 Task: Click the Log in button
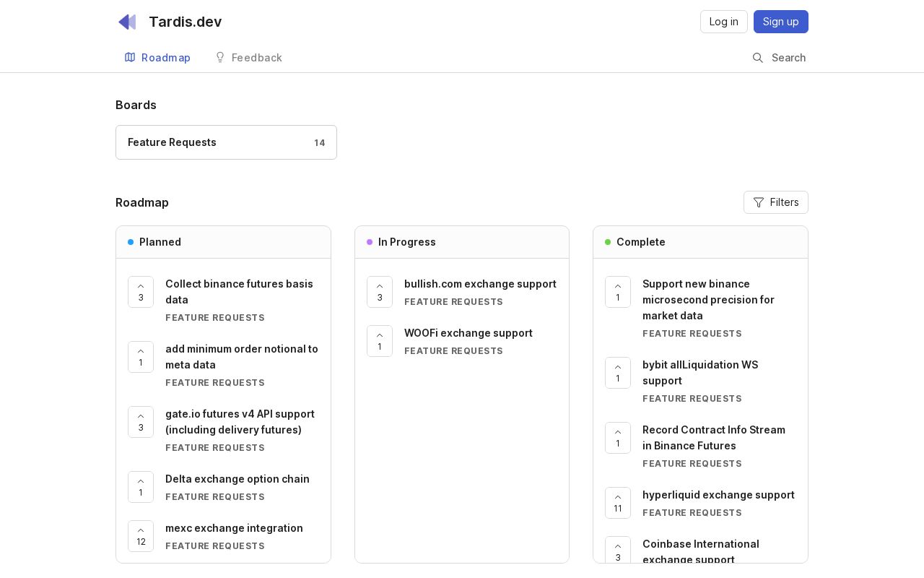(x=724, y=22)
